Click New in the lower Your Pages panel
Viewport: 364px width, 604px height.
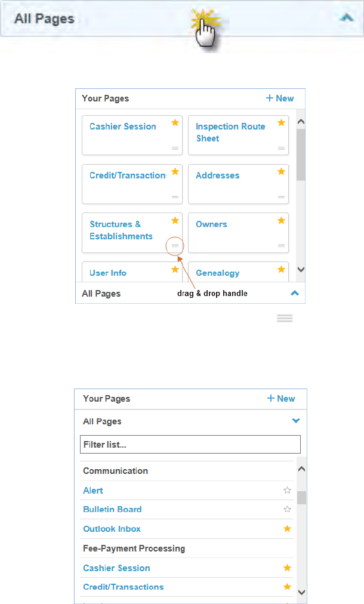281,399
